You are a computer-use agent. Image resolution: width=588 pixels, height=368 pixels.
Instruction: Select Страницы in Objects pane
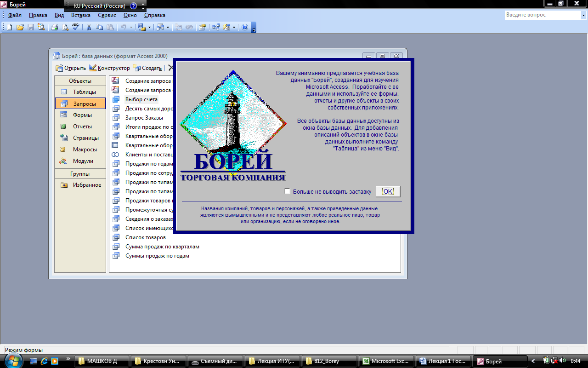[80, 138]
